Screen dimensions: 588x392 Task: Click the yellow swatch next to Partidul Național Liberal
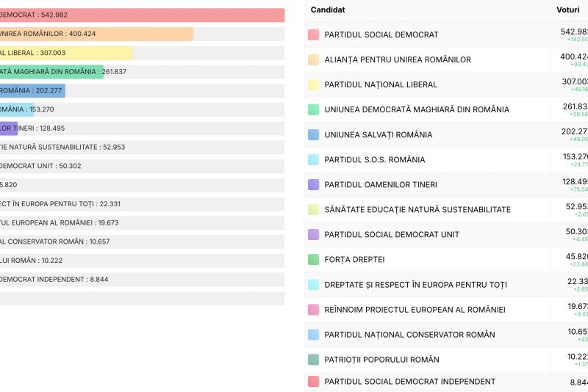tap(313, 84)
